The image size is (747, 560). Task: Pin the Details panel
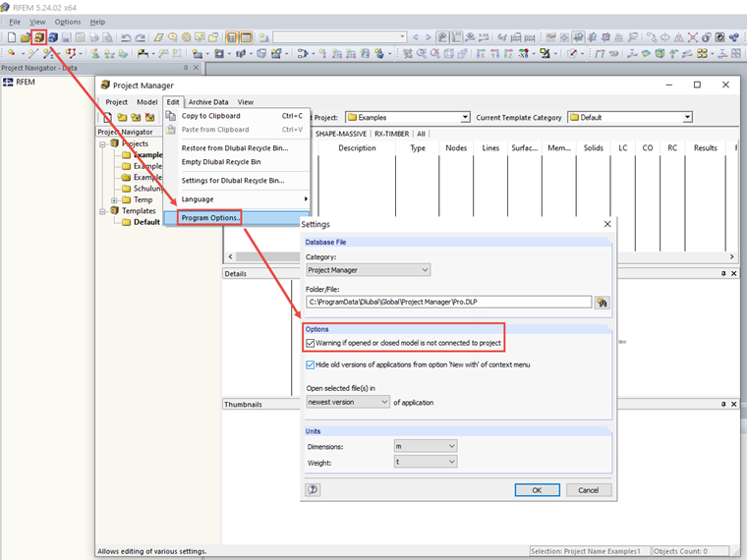coord(723,273)
